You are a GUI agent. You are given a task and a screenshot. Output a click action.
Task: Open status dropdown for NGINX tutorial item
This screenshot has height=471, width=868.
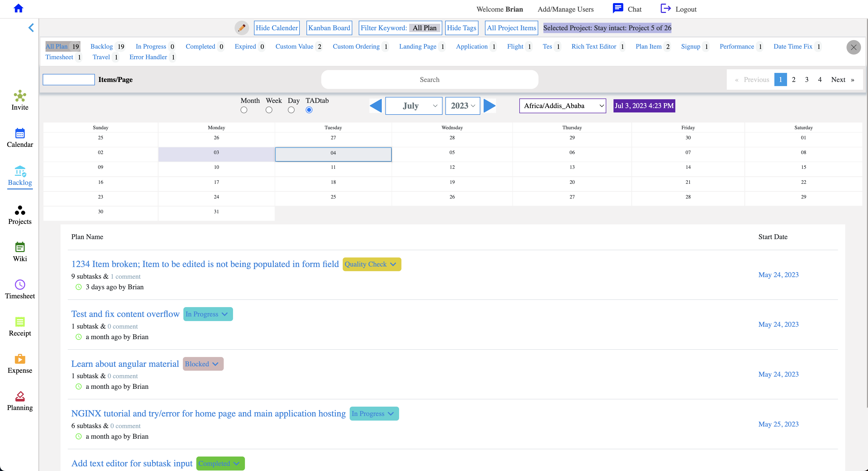(374, 414)
